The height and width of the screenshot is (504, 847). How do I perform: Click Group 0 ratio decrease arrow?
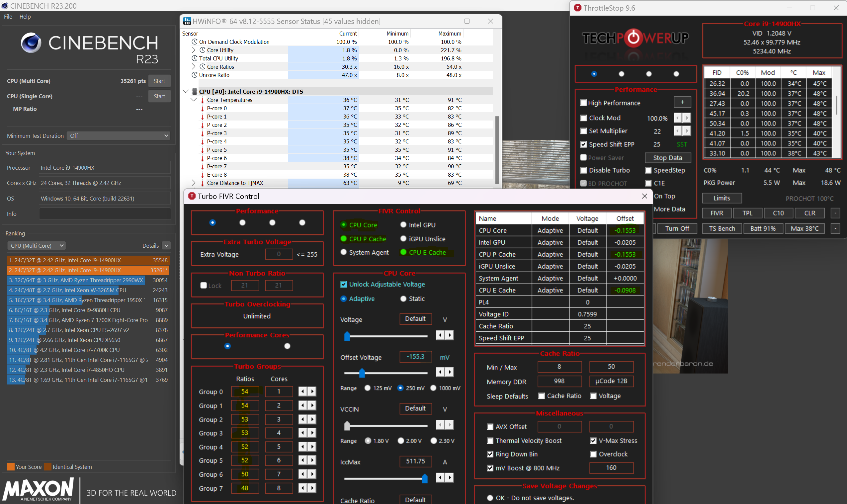(x=303, y=391)
